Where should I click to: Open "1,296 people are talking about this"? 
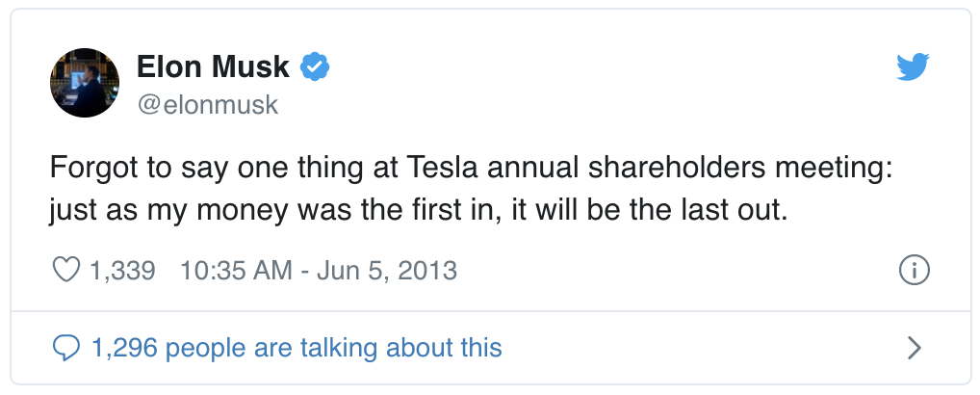point(297,347)
